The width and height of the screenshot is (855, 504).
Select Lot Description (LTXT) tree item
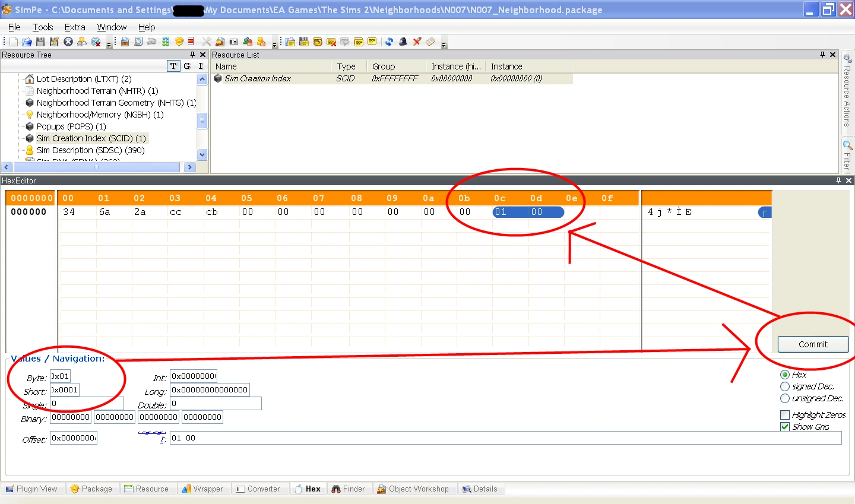(x=84, y=79)
